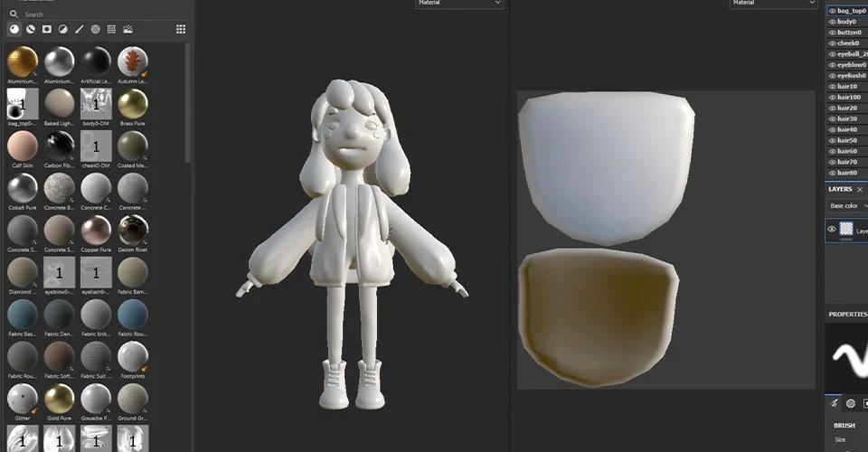The image size is (868, 452).
Task: Filter shelf by environment landscape icon
Action: 127,29
